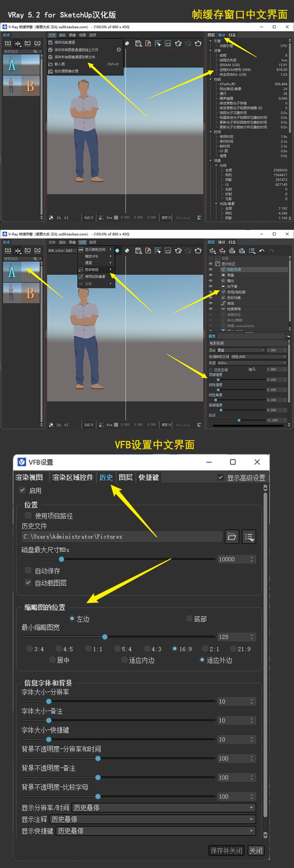Image resolution: width=294 pixels, height=868 pixels.
Task: Click the delete layer icon in the layers panel
Action: (x=222, y=251)
